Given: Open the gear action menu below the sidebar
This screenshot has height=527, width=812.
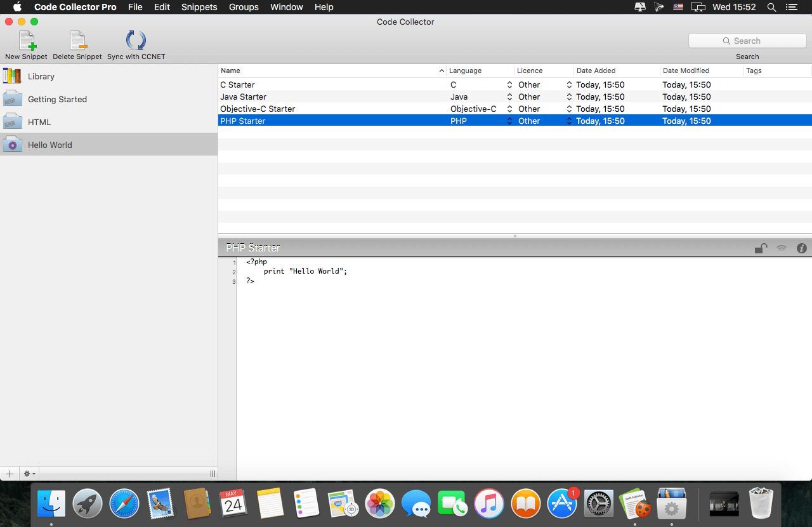Looking at the screenshot, I should [x=30, y=474].
